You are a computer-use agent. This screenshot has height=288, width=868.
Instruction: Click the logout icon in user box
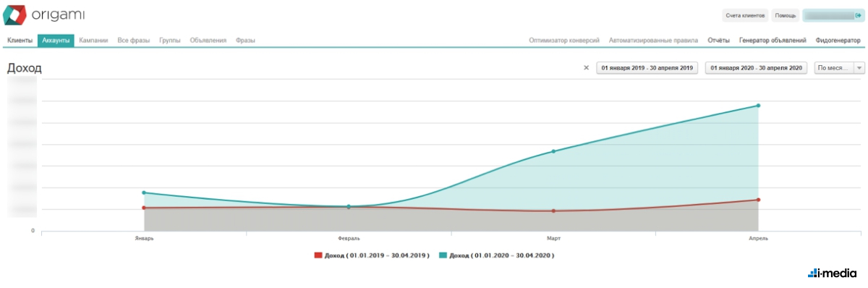(858, 15)
